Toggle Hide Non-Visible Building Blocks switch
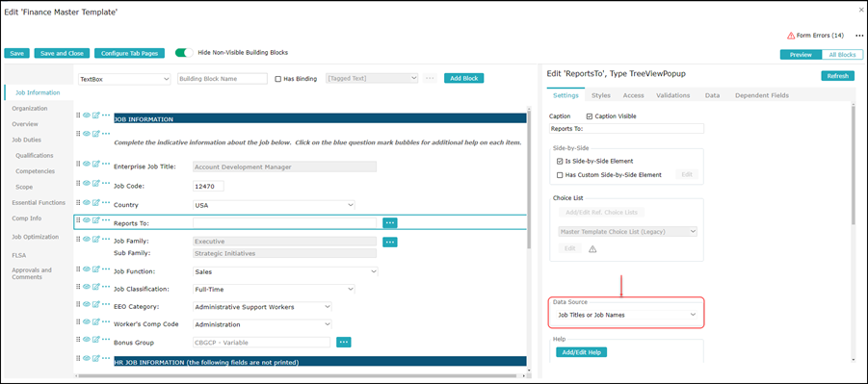Image resolution: width=868 pixels, height=384 pixels. pyautogui.click(x=184, y=53)
